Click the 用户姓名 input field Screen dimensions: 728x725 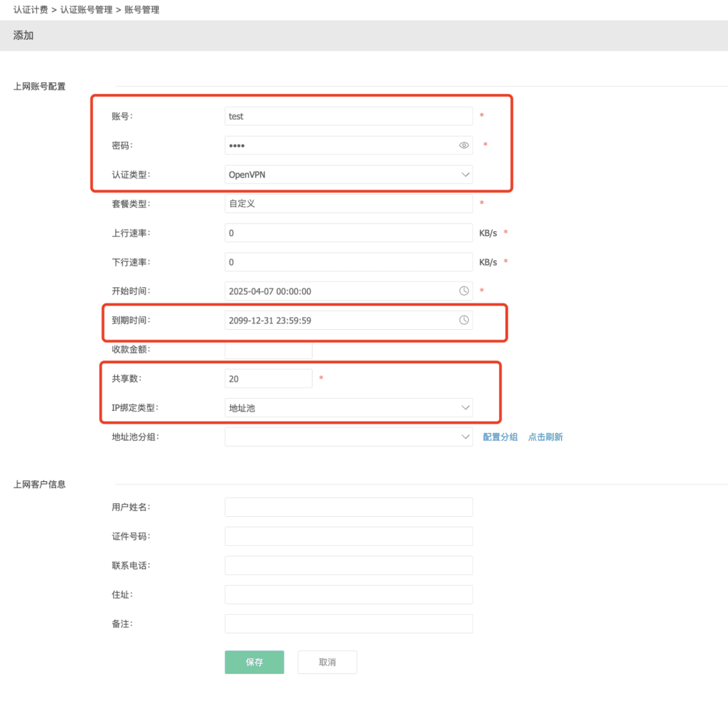348,507
